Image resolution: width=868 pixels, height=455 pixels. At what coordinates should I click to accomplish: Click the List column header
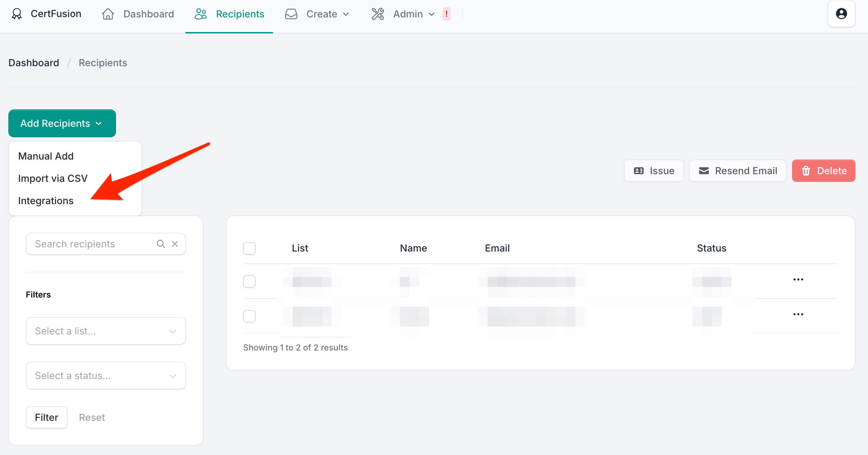pyautogui.click(x=300, y=248)
